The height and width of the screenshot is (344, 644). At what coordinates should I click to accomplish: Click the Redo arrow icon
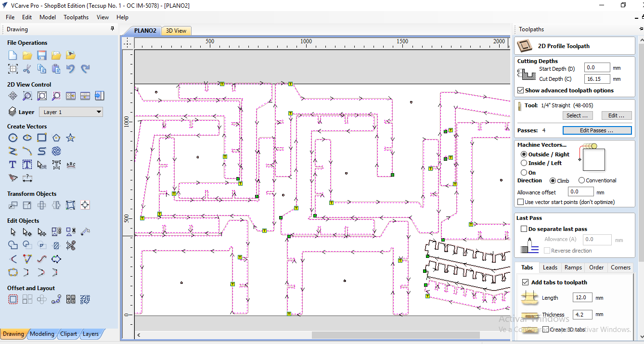click(85, 69)
